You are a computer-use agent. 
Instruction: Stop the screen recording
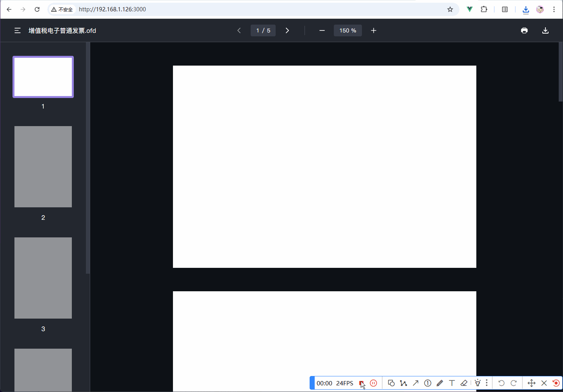(x=361, y=383)
